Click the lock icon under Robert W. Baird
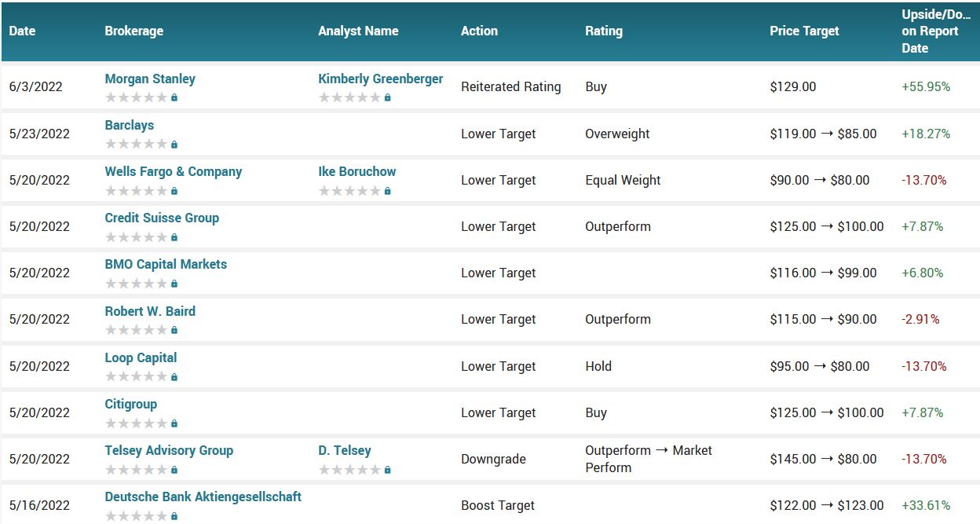 pos(174,330)
